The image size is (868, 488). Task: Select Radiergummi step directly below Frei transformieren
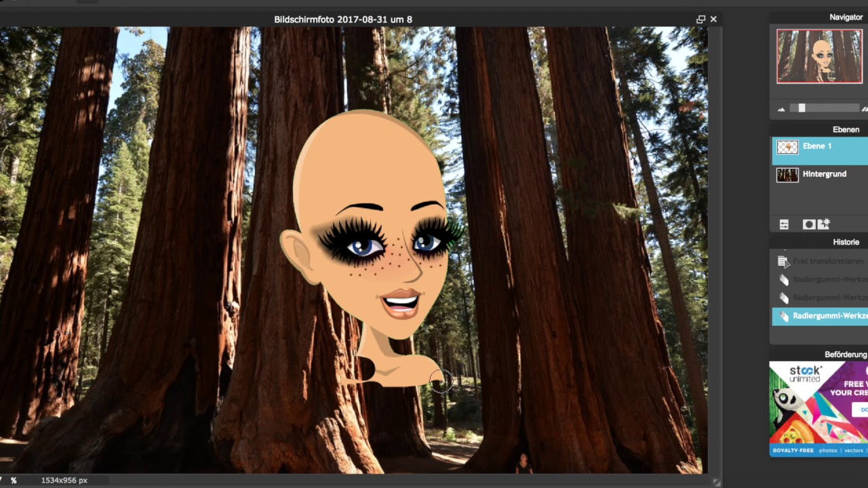820,279
